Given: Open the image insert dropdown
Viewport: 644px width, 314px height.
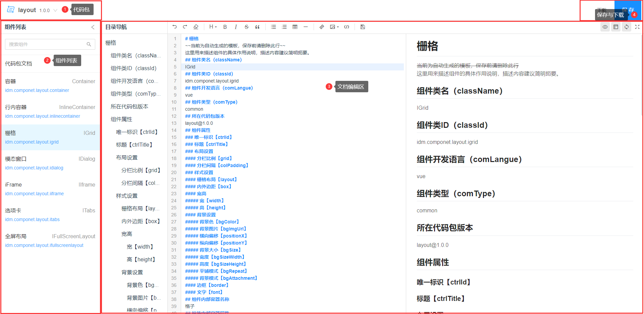Looking at the screenshot, I should pyautogui.click(x=334, y=27).
